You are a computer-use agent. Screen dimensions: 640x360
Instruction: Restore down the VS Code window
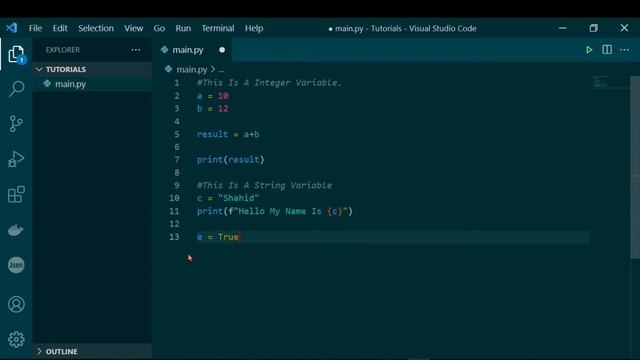click(x=593, y=28)
